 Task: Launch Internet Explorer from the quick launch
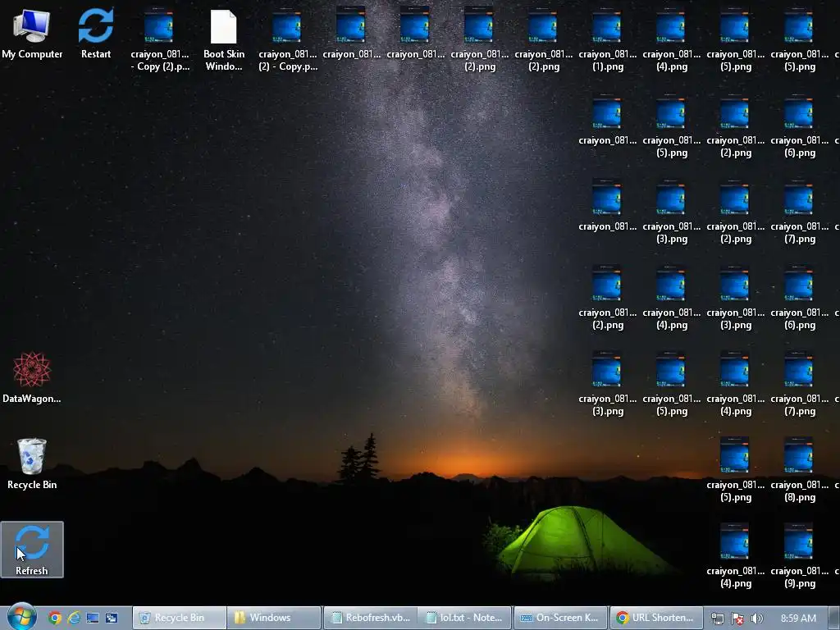coord(73,618)
